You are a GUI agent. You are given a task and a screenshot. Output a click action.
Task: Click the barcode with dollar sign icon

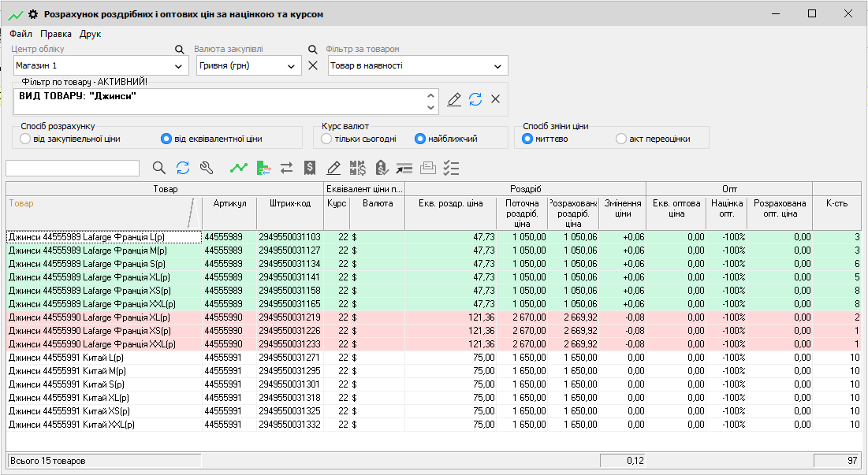tap(358, 168)
